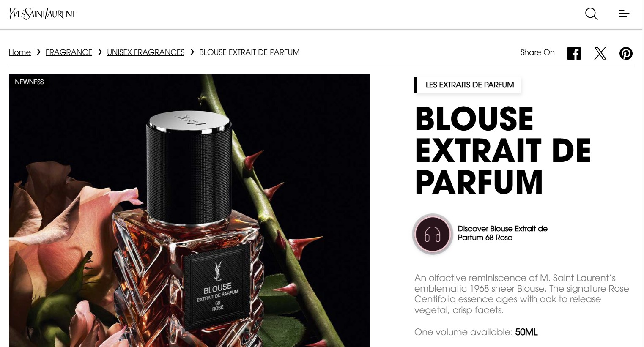This screenshot has width=644, height=347.
Task: Share product on Pinterest
Action: [x=626, y=53]
